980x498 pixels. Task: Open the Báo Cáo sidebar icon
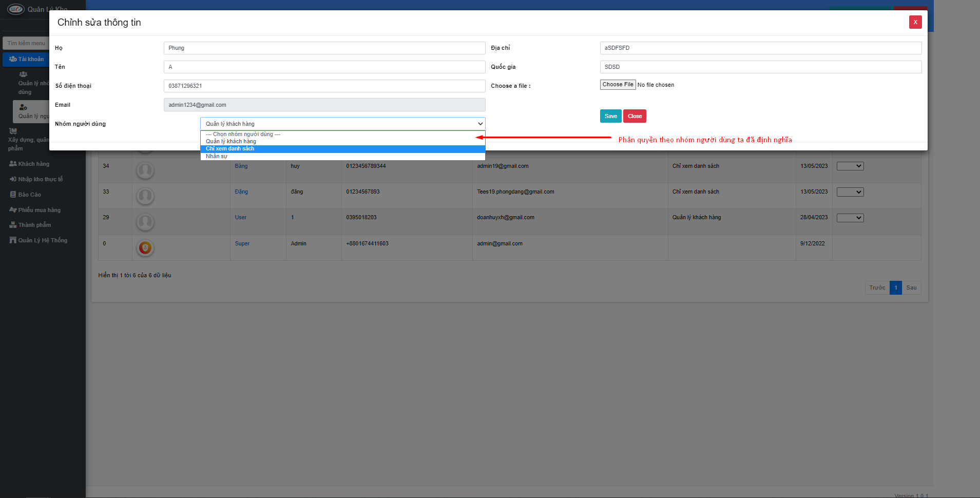pos(13,195)
